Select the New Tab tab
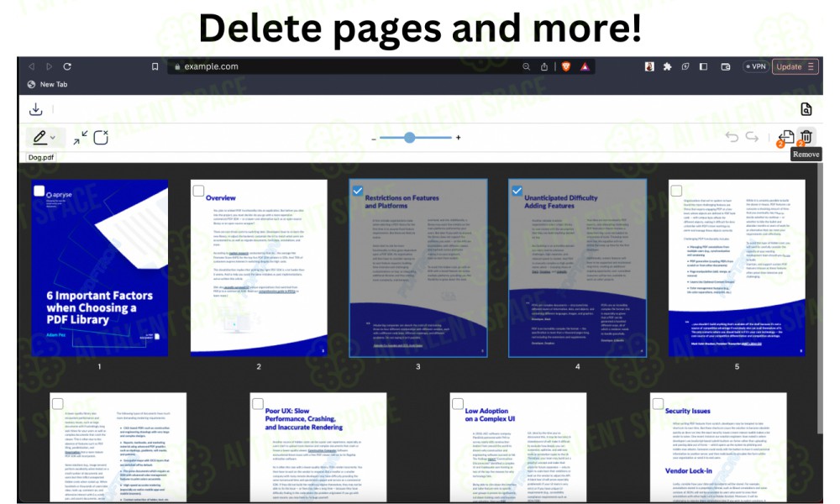 click(x=47, y=84)
